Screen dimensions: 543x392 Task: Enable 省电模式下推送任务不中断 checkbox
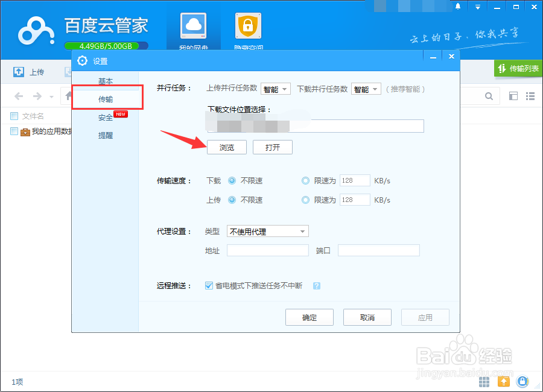coord(209,286)
